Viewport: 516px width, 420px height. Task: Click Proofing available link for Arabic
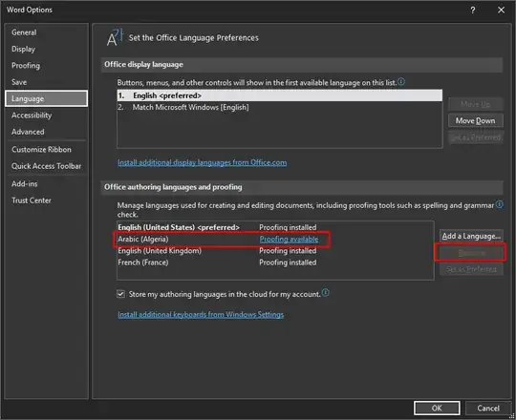[289, 239]
